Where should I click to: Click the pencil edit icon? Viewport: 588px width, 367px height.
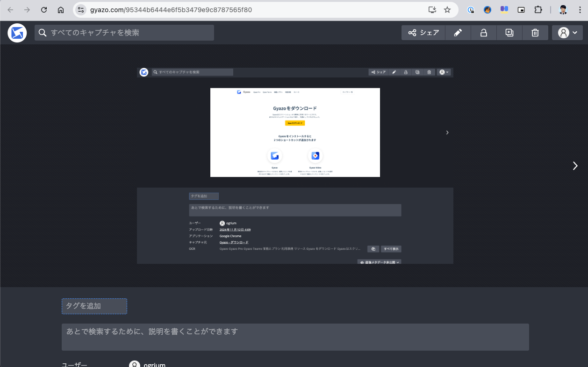pos(458,33)
